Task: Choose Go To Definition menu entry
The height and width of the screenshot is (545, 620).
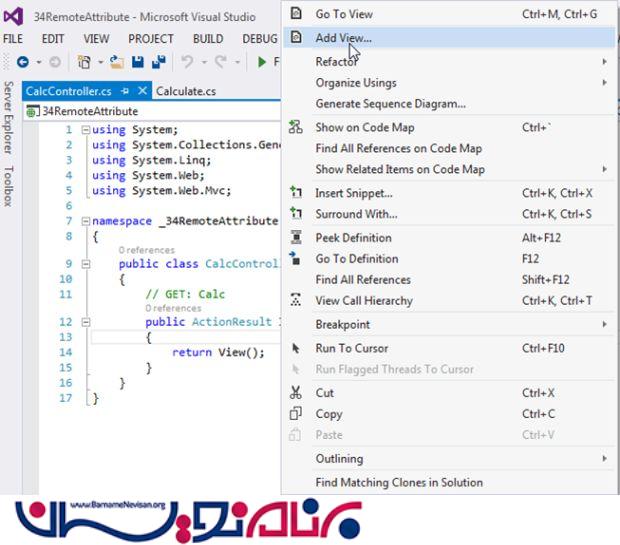Action: tap(356, 259)
